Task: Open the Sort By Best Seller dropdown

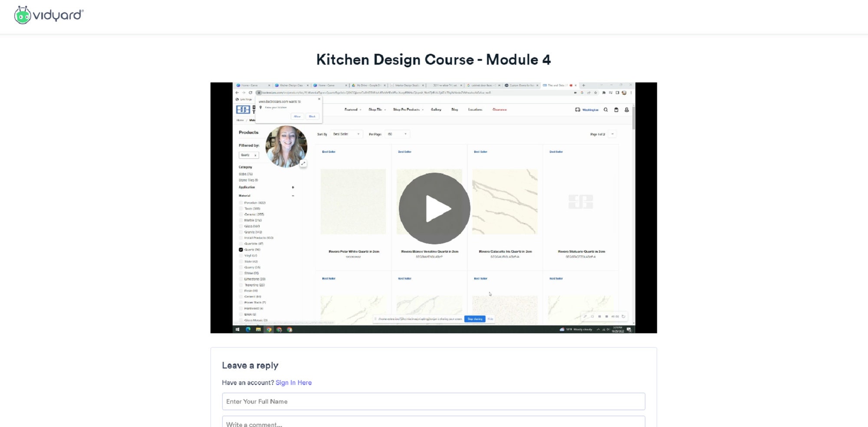Action: pyautogui.click(x=346, y=134)
